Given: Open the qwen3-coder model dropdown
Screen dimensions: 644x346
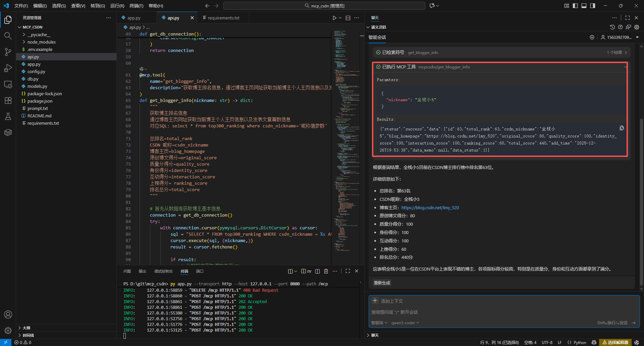Looking at the screenshot, I should coord(405,323).
